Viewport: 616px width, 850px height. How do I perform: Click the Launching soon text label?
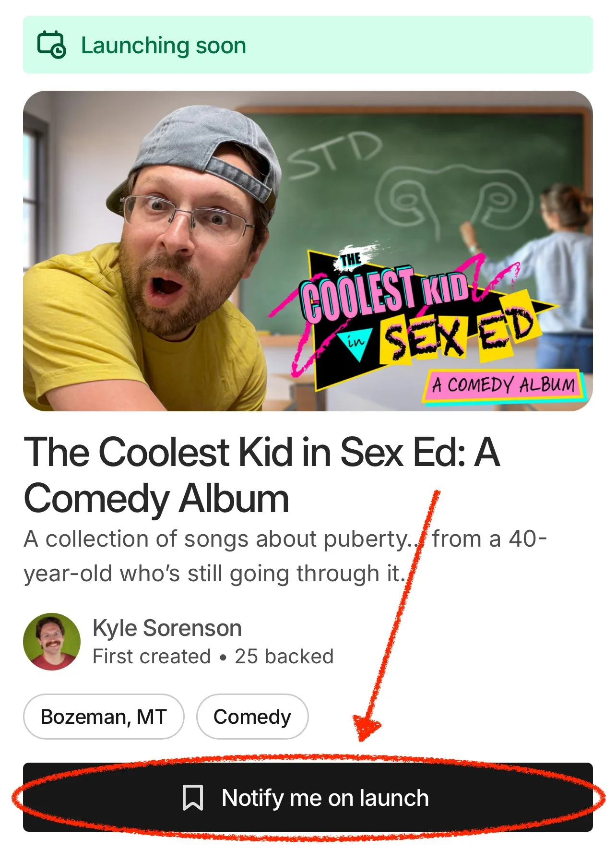164,46
